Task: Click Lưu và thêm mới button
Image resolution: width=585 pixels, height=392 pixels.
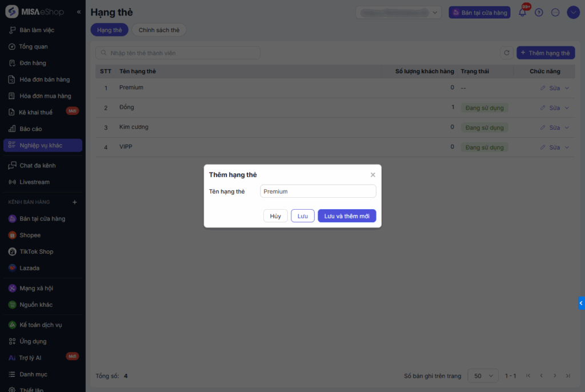Action: (x=347, y=216)
